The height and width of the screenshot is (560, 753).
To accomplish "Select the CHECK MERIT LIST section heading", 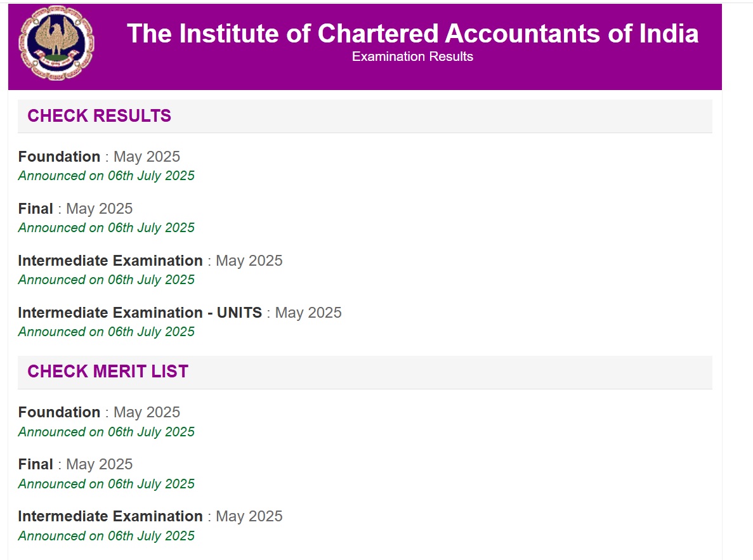I will pos(108,371).
